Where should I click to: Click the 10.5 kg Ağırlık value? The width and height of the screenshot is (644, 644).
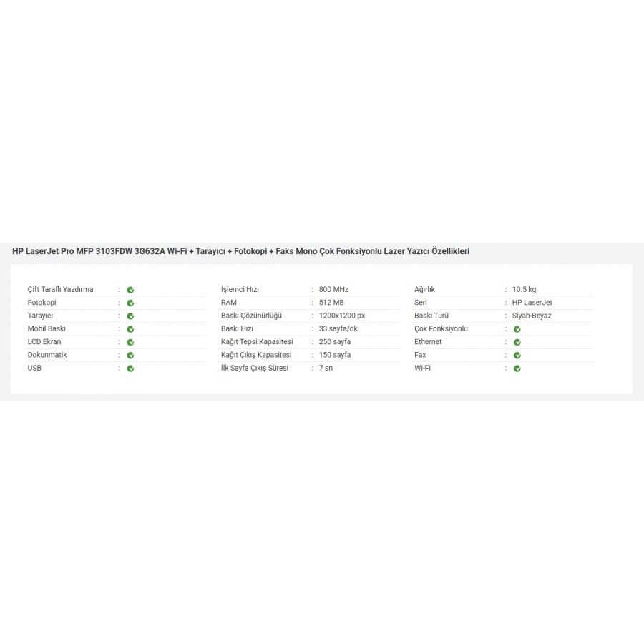point(524,289)
